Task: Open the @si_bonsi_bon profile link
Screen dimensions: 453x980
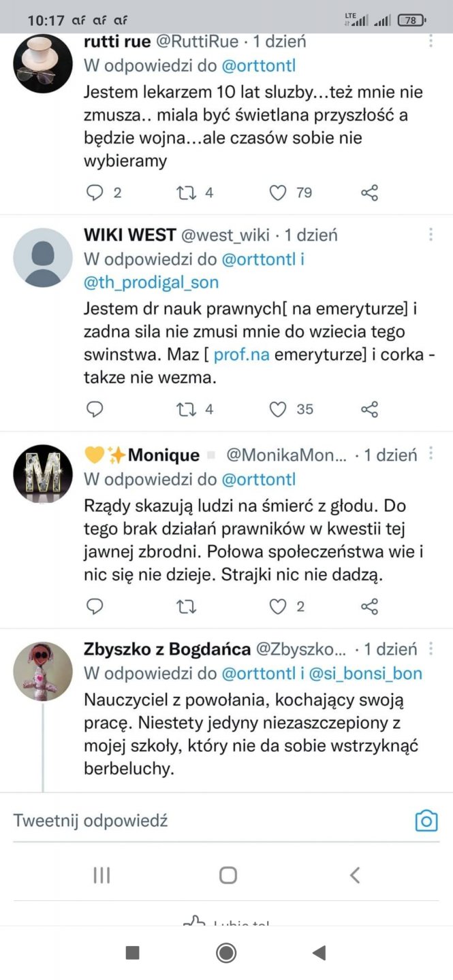Action: [365, 674]
